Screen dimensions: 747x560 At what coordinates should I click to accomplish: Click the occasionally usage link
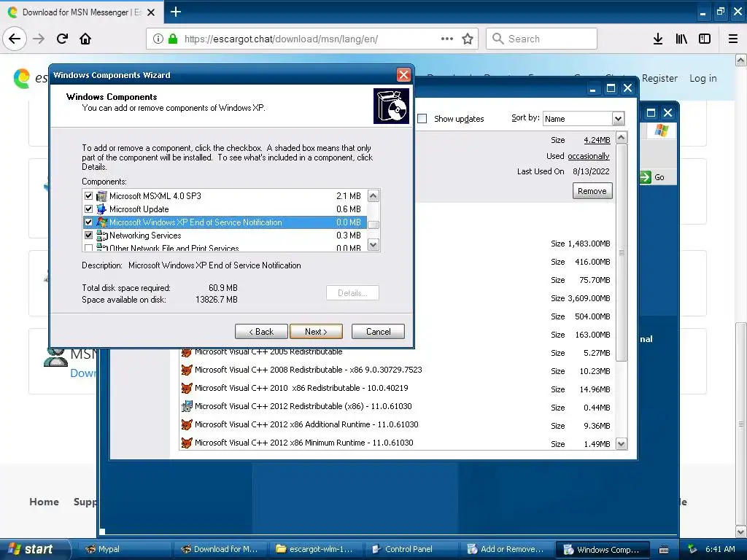[589, 156]
